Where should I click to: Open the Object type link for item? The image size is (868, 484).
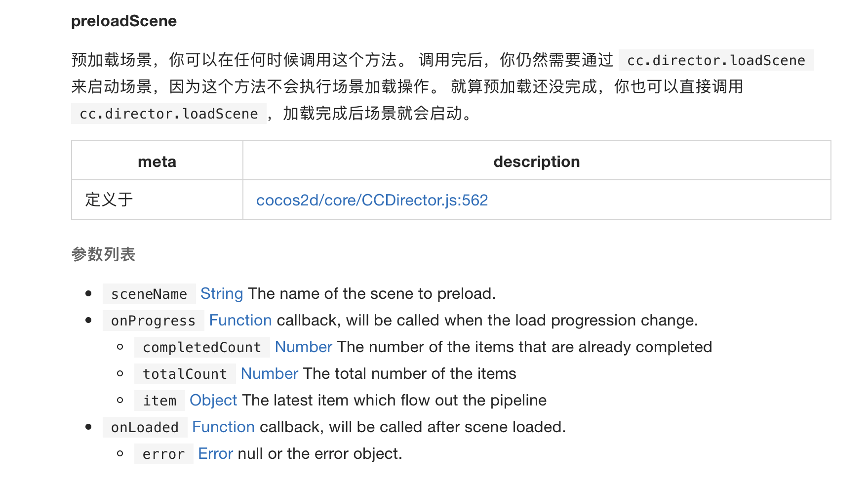point(213,401)
